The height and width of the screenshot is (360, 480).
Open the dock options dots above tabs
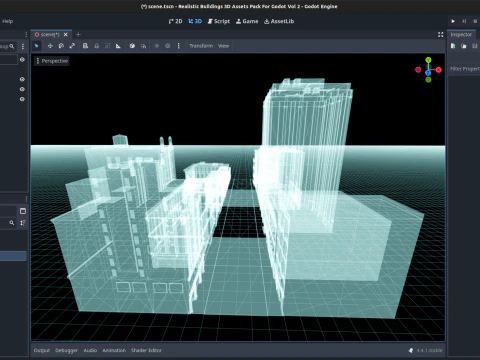click(26, 35)
